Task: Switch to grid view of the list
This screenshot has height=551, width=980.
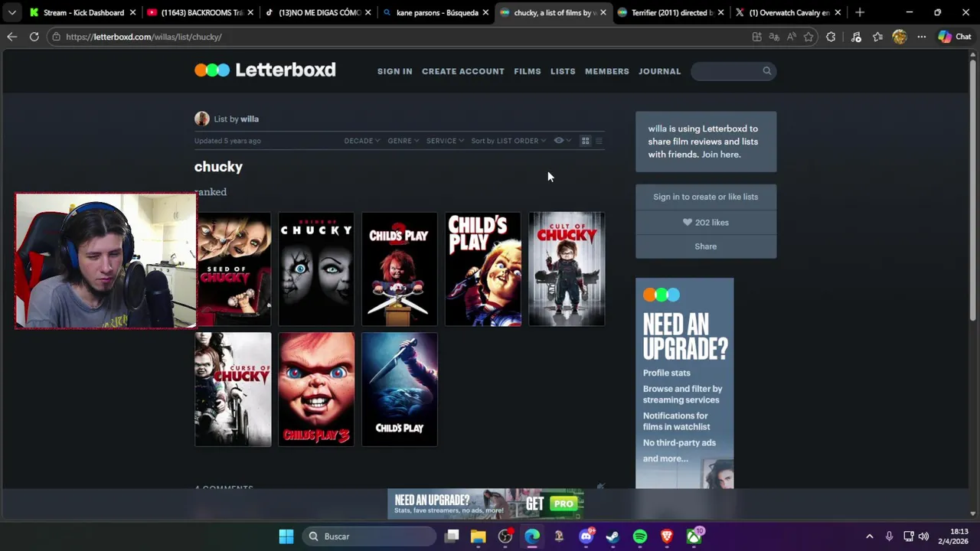Action: click(x=586, y=141)
